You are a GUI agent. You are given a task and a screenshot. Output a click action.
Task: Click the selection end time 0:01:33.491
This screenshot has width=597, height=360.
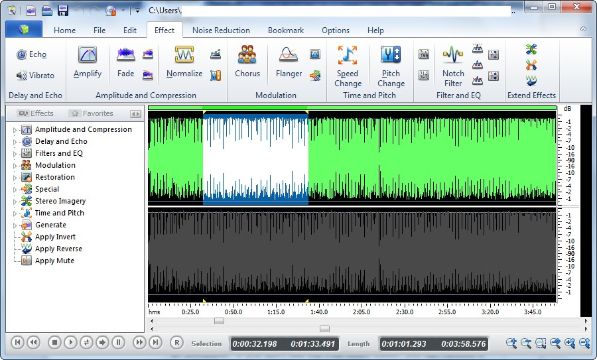pos(313,344)
